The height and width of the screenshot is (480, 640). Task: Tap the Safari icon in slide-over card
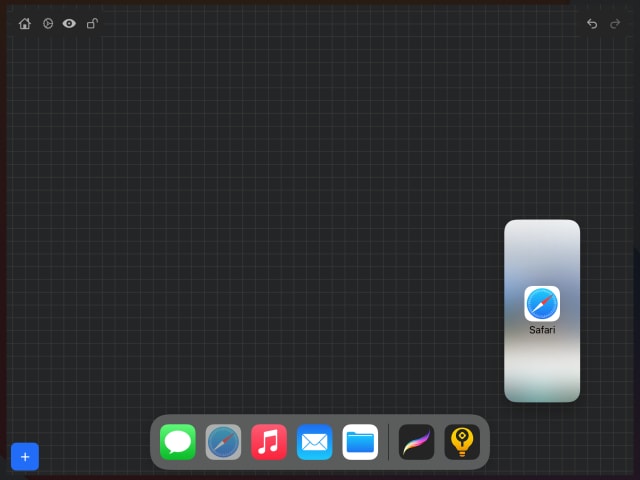(542, 304)
